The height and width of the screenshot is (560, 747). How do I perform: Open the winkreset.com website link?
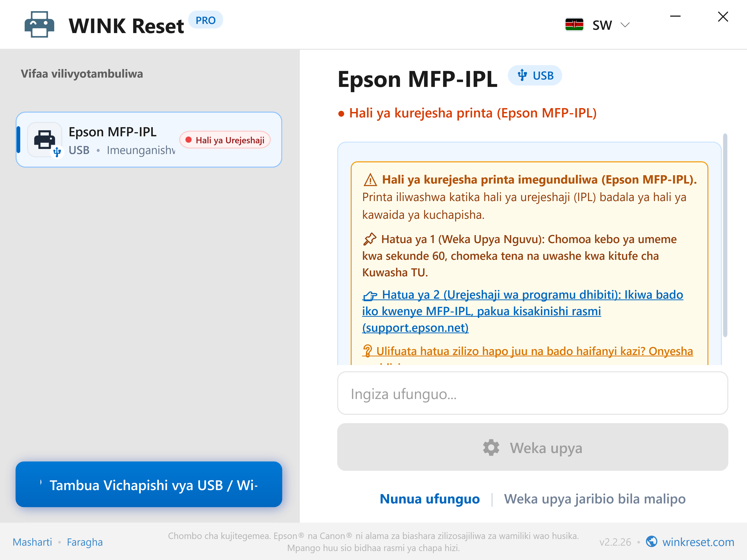tap(698, 542)
